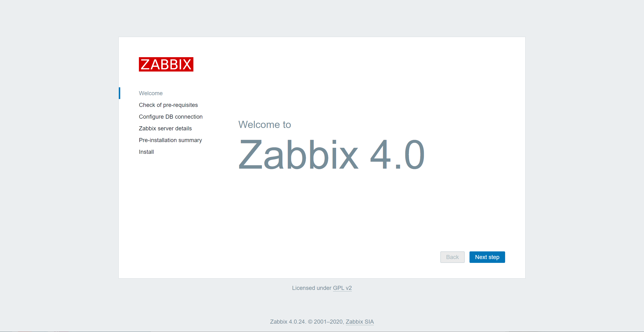Open the Pre-installation summary step
The width and height of the screenshot is (644, 332).
tap(170, 140)
